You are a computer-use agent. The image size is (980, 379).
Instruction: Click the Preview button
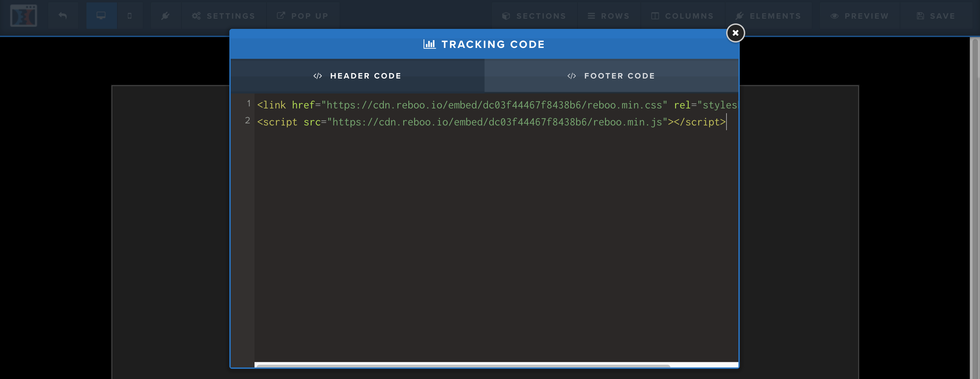point(860,16)
